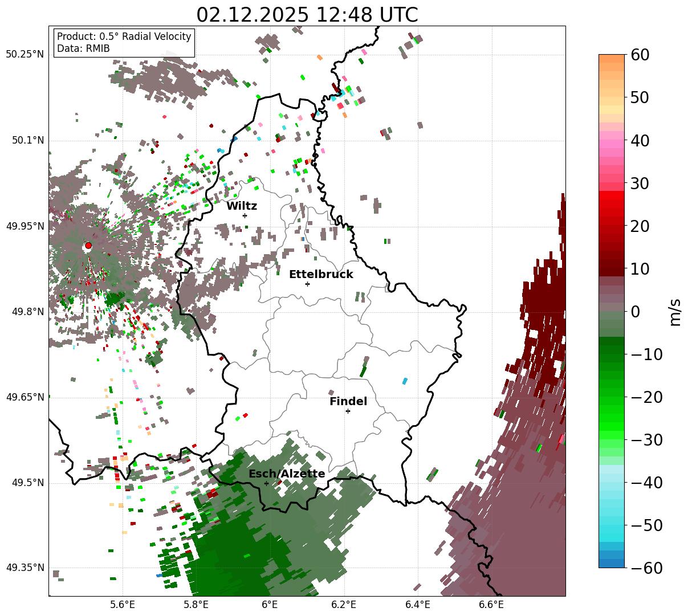
Task: Click the m/s colorbar unit label
Action: pos(675,311)
